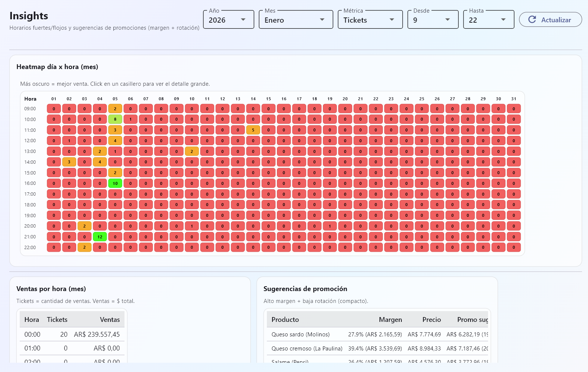Click the Margen column header

[390, 320]
